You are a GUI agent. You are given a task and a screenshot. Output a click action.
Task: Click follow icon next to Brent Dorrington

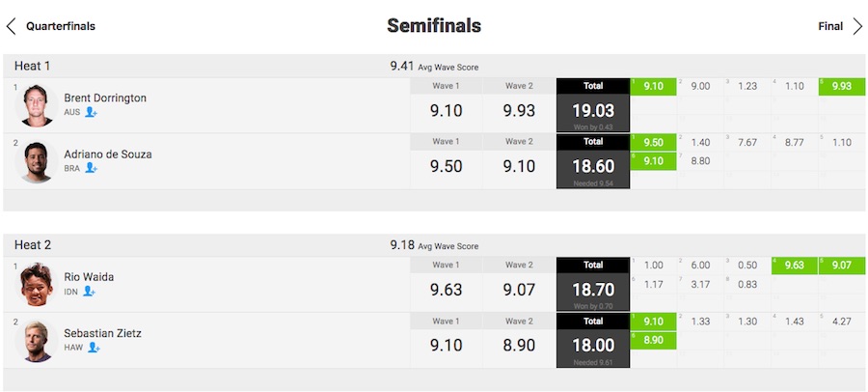[x=92, y=113]
